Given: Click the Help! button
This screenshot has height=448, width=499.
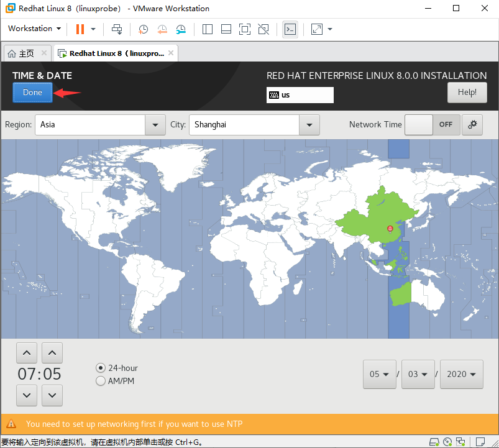Looking at the screenshot, I should click(x=467, y=93).
